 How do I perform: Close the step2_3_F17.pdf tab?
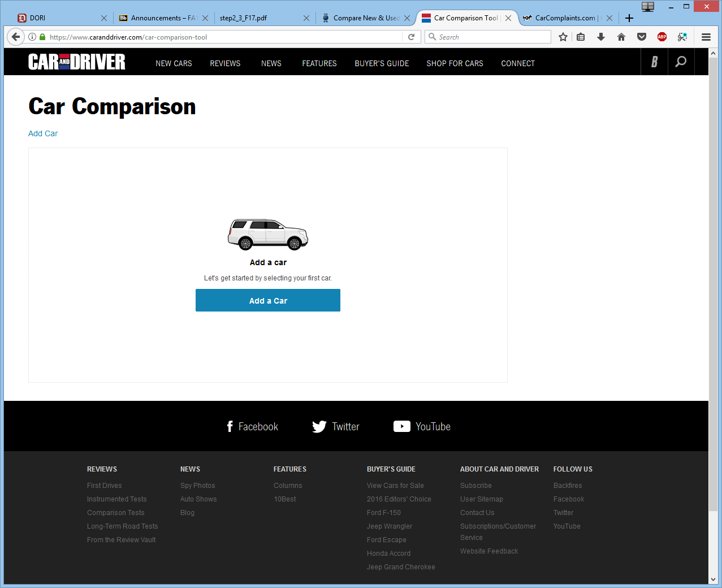pos(306,18)
